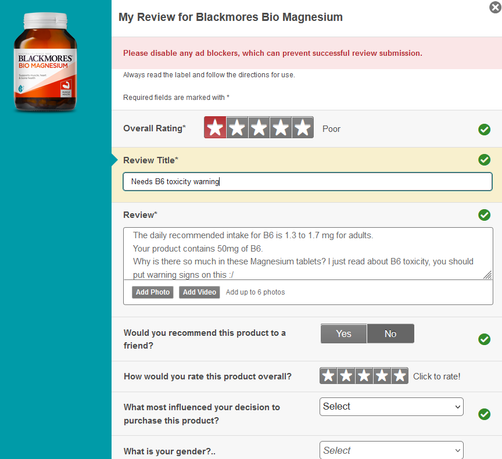Choose Yes for recommend to a friend
502x459 pixels.
tap(344, 333)
